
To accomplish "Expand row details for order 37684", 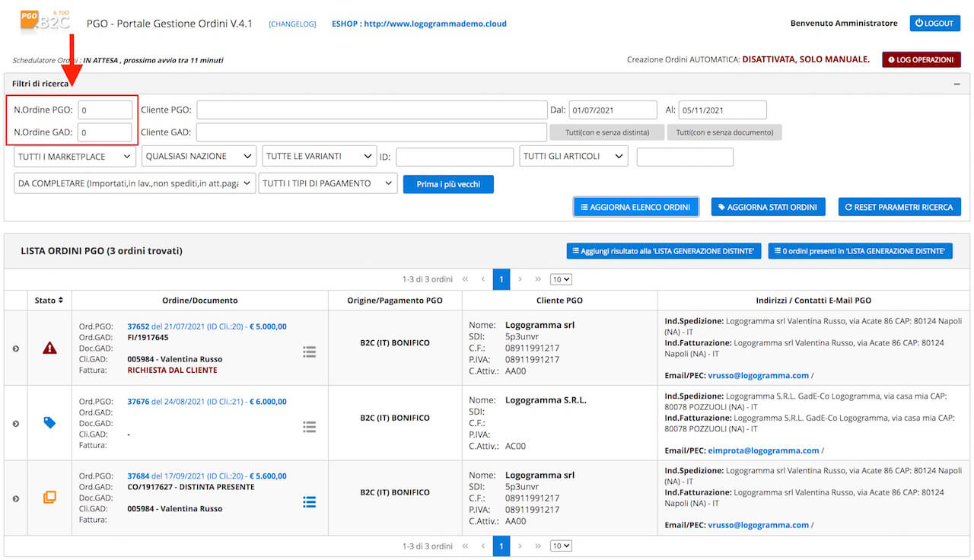I will 15,498.
